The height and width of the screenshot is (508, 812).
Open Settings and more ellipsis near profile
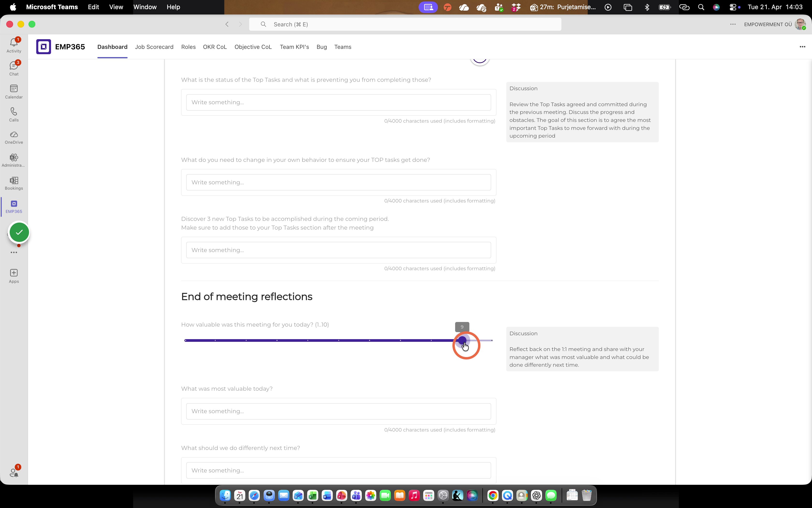(733, 24)
